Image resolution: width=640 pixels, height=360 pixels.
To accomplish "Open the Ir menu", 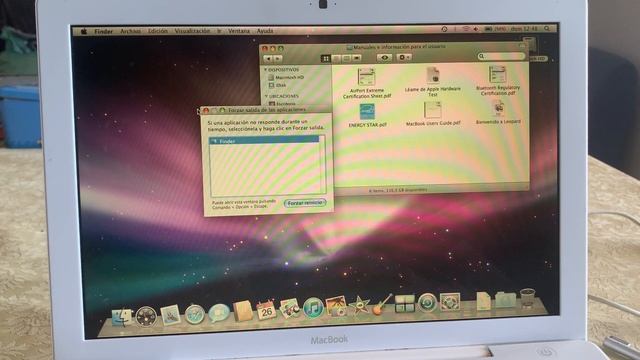I will [219, 31].
